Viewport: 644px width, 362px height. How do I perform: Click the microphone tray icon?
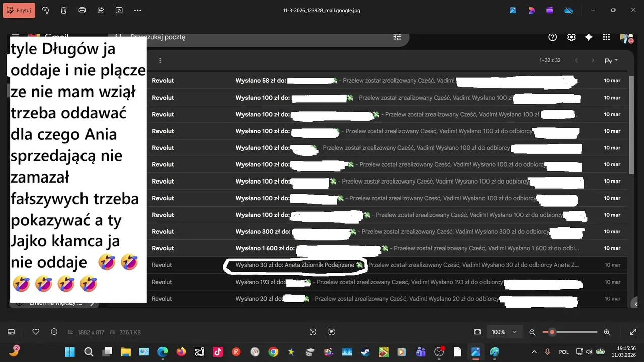tap(547, 352)
